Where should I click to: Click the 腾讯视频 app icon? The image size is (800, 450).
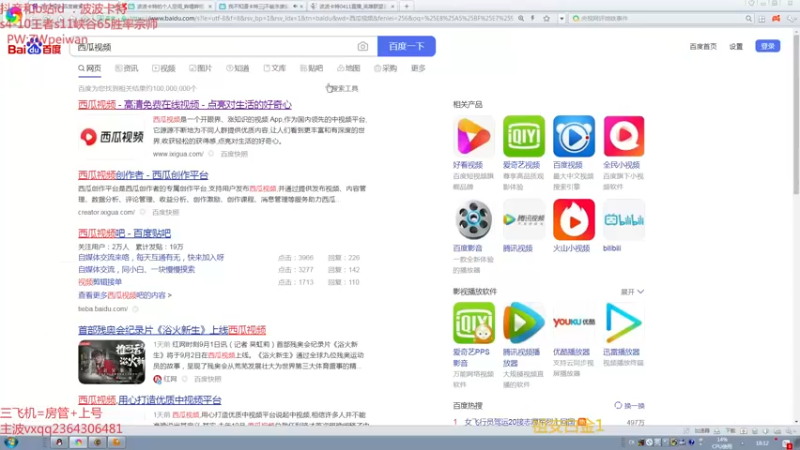[523, 219]
